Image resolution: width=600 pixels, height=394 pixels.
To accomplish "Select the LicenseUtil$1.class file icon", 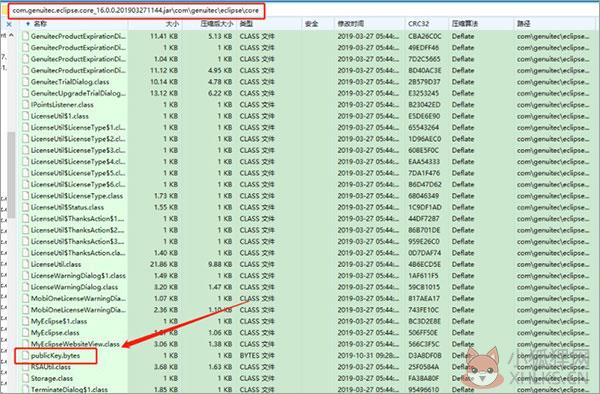I will point(26,116).
